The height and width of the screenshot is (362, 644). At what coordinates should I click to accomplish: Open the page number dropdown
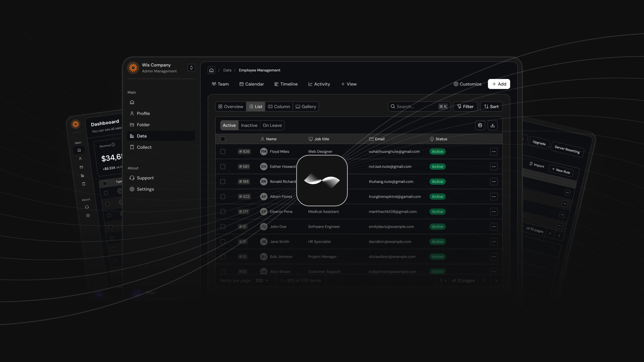[x=444, y=280]
